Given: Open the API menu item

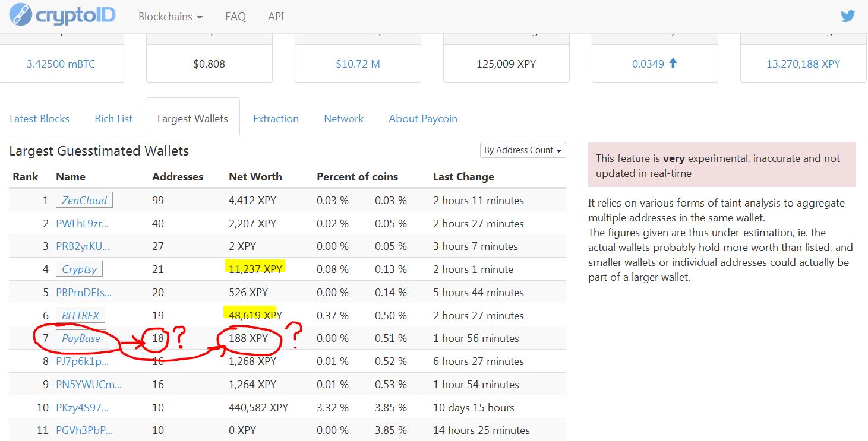Looking at the screenshot, I should 276,17.
